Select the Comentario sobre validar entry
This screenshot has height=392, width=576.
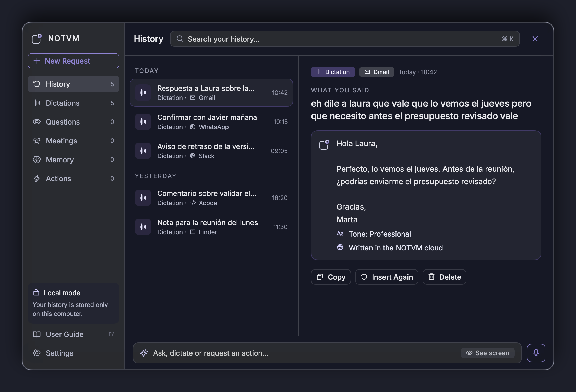(x=211, y=198)
